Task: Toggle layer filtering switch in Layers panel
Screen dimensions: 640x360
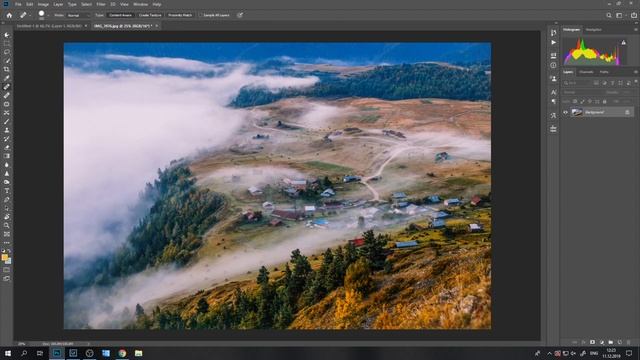Action: (x=636, y=81)
